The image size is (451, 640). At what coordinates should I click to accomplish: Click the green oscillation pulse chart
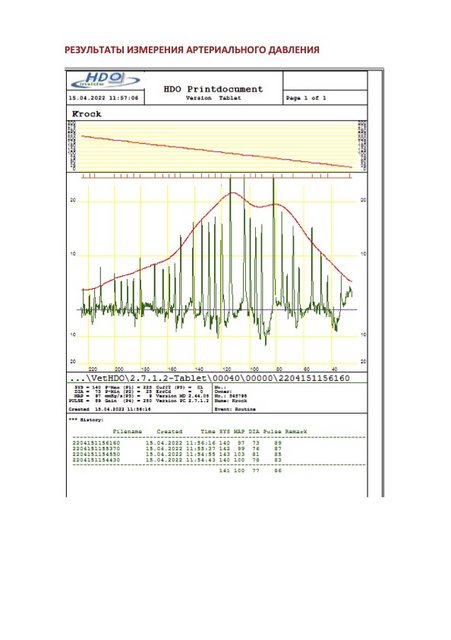[x=217, y=272]
